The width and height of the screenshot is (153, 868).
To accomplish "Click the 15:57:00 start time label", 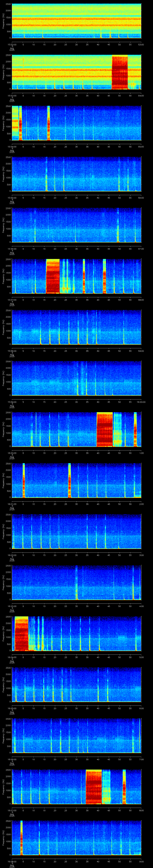I will pos(12,300).
